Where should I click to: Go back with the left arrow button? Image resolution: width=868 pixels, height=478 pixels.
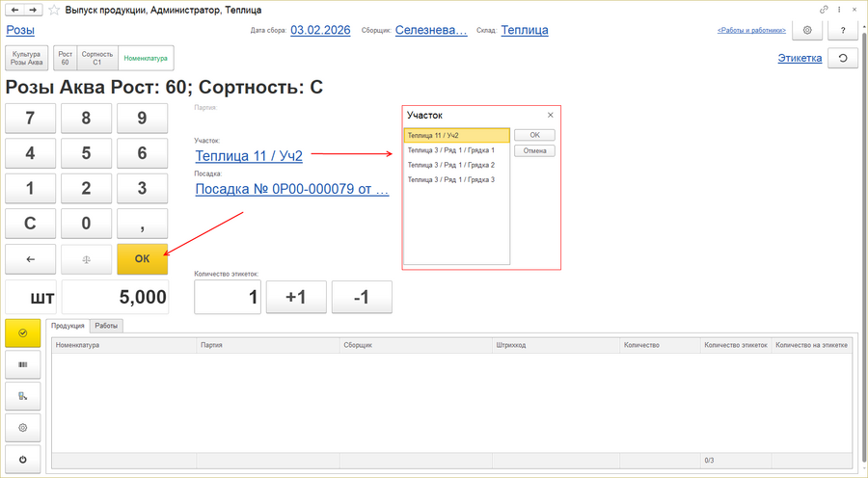14,10
